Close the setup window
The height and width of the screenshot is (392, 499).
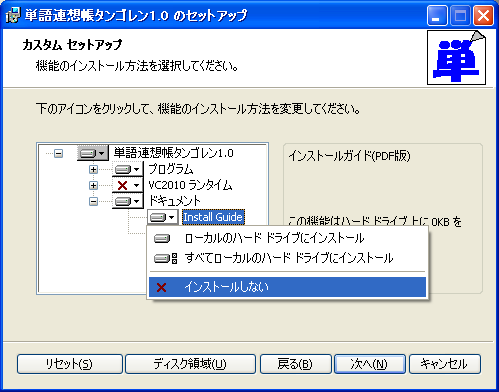[483, 16]
